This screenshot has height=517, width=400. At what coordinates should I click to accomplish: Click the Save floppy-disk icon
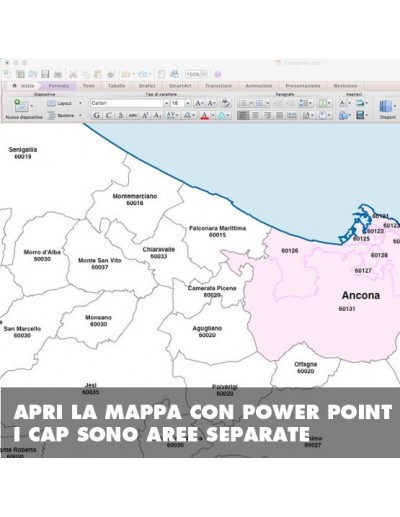coord(45,74)
